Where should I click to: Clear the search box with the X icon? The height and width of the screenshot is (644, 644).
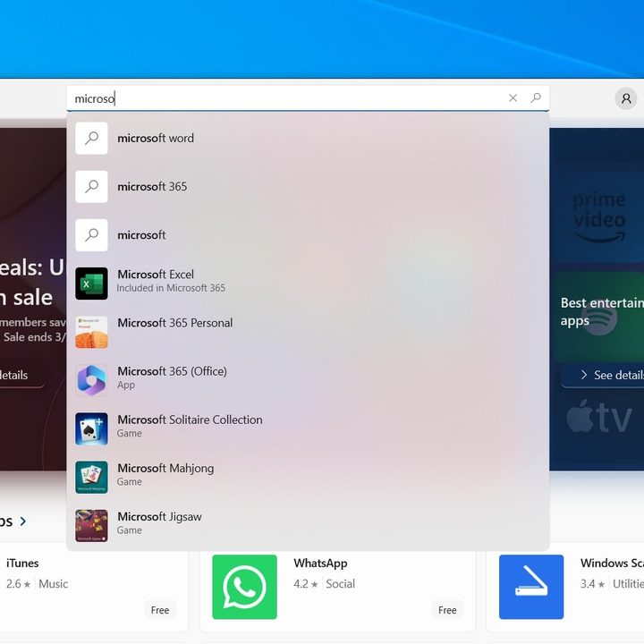[x=513, y=97]
